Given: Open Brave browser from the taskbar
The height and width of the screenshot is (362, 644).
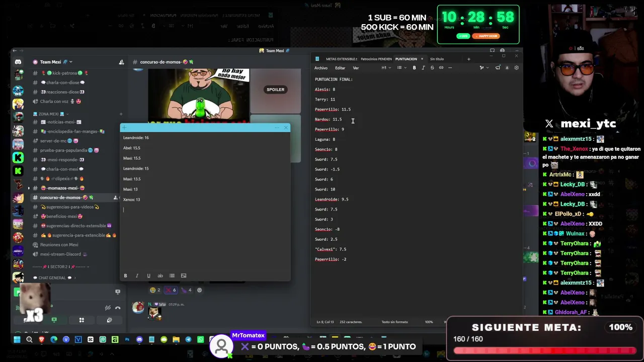Looking at the screenshot, I should click(41, 339).
